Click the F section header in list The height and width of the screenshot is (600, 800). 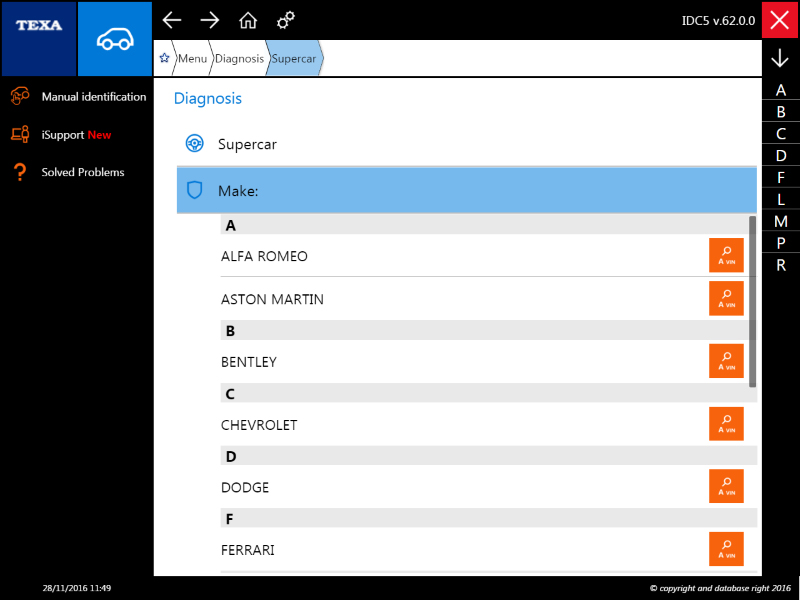point(488,518)
